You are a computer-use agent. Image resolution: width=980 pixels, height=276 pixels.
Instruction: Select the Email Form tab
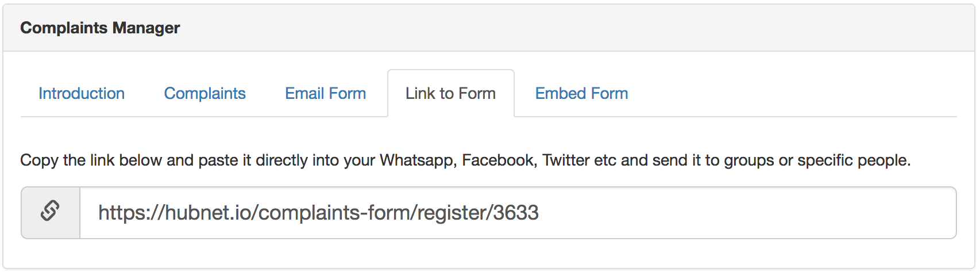click(x=326, y=93)
